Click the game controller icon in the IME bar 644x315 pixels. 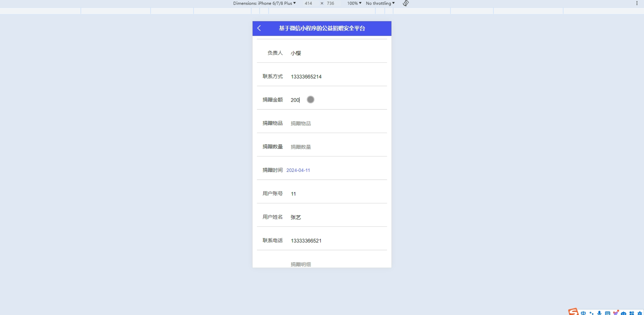pyautogui.click(x=624, y=313)
